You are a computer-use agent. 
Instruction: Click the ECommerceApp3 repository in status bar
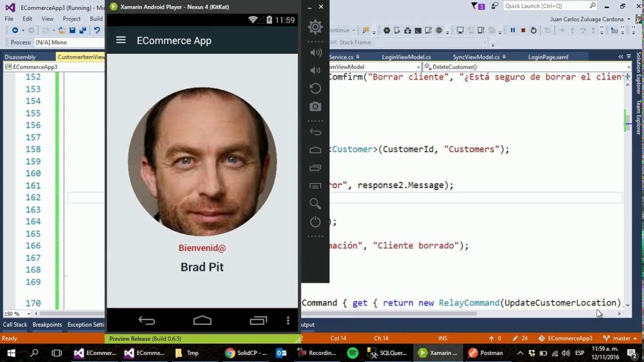coord(566,338)
